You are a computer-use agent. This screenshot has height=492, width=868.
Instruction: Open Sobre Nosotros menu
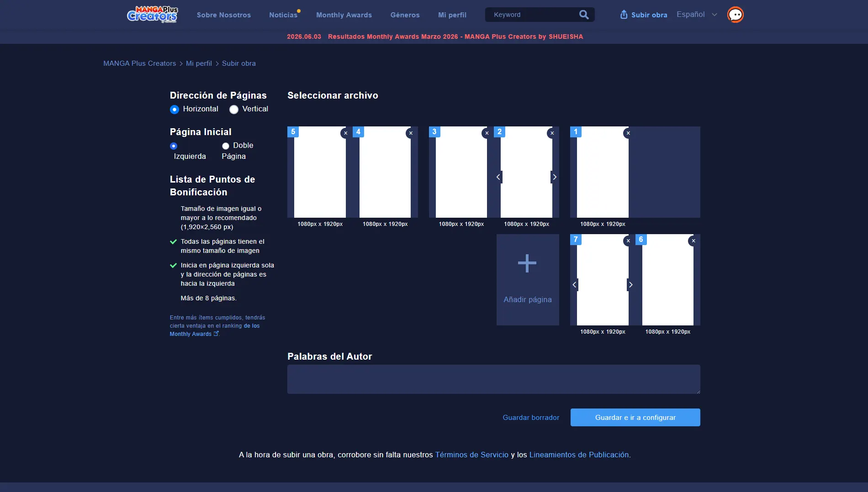[x=224, y=15]
